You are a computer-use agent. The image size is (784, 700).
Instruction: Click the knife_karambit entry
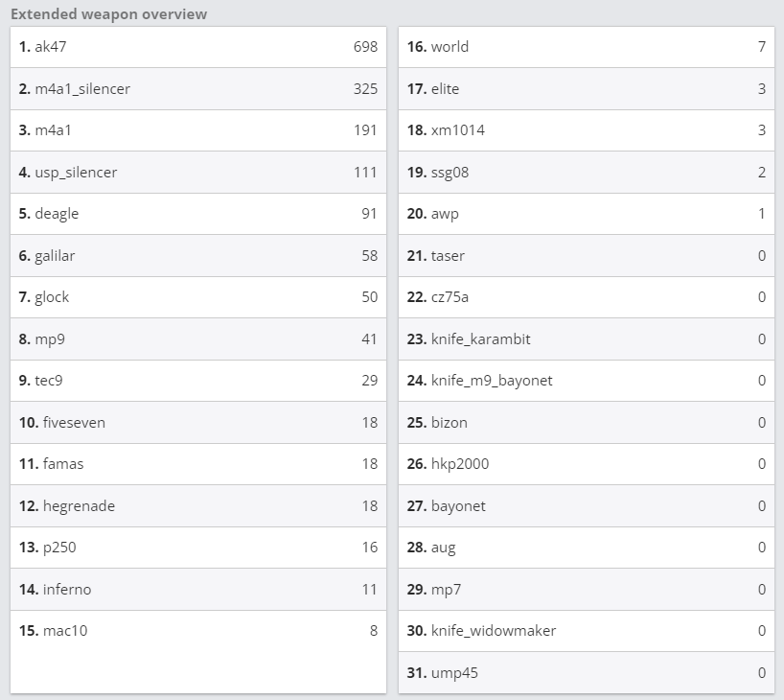tap(586, 338)
